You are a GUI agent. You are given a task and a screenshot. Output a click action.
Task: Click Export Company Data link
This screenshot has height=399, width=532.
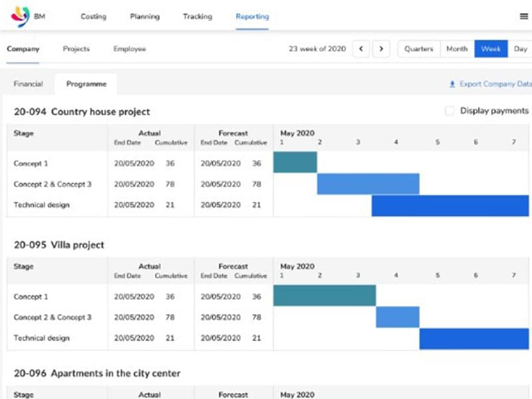495,84
